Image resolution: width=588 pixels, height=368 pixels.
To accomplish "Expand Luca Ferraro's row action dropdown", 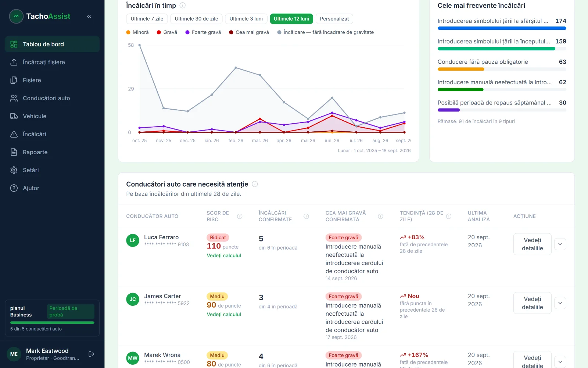I will 560,244.
